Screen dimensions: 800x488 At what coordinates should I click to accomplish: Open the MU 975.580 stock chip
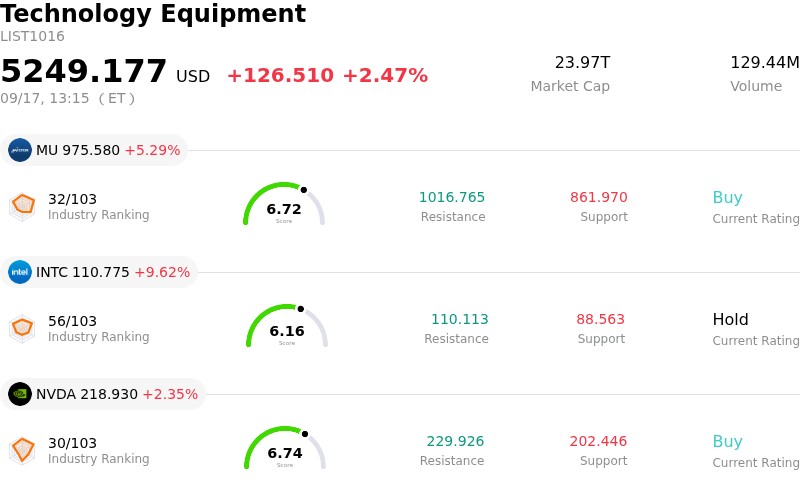pyautogui.click(x=94, y=150)
